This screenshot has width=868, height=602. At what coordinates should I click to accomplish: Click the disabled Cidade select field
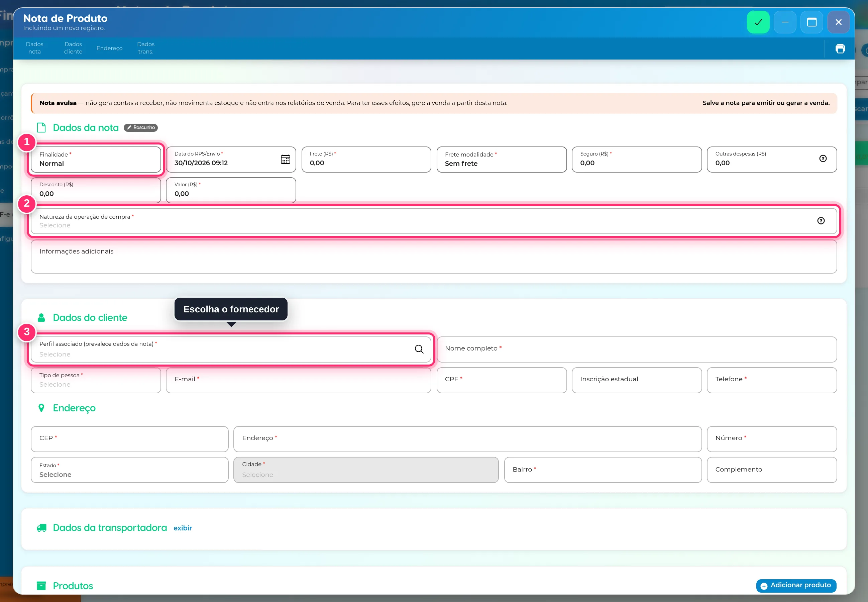[x=366, y=470]
